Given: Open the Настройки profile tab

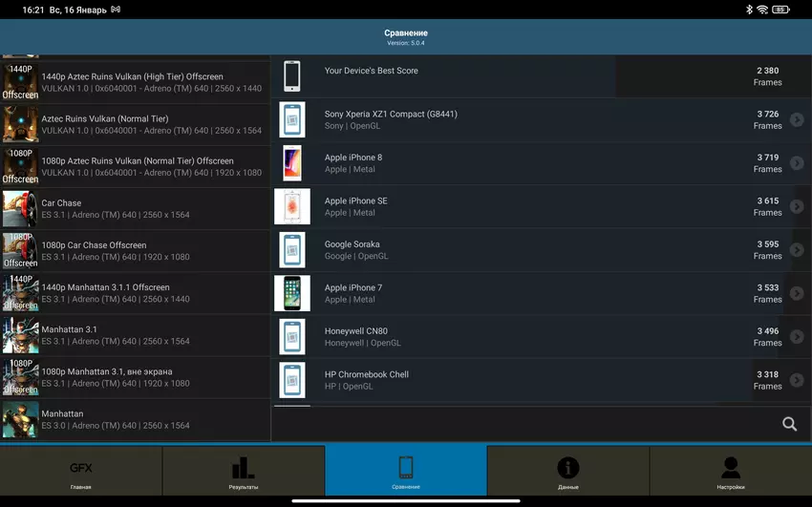Looking at the screenshot, I should coord(730,472).
